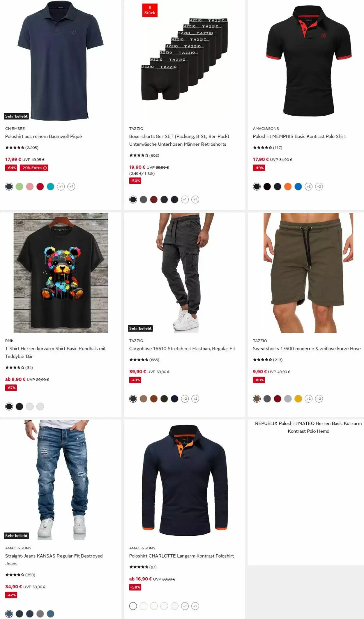Open Poloshirt aus reinem Baumwoll-Piqué link

tap(43, 136)
